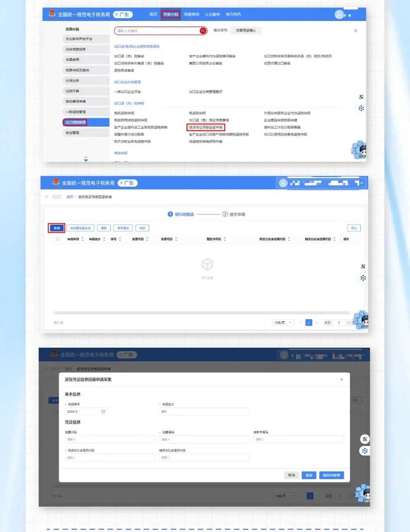Sort by 购货方社会信用代码 column arrows
The image size is (410, 532).
click(x=289, y=239)
